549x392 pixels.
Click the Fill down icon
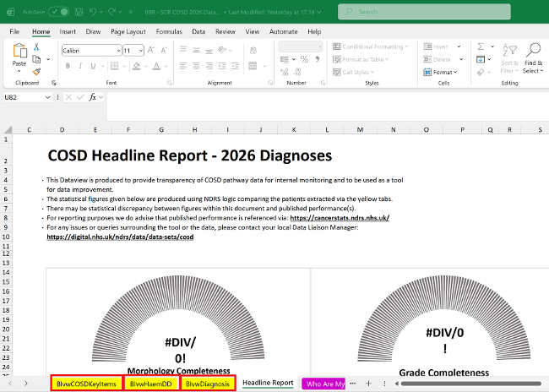481,59
